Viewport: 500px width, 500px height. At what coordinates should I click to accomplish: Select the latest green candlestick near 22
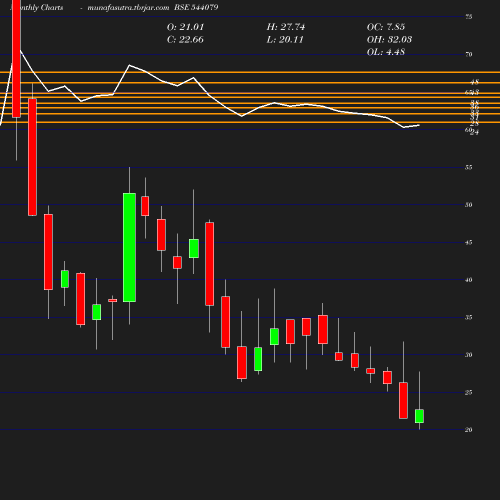[x=419, y=416]
